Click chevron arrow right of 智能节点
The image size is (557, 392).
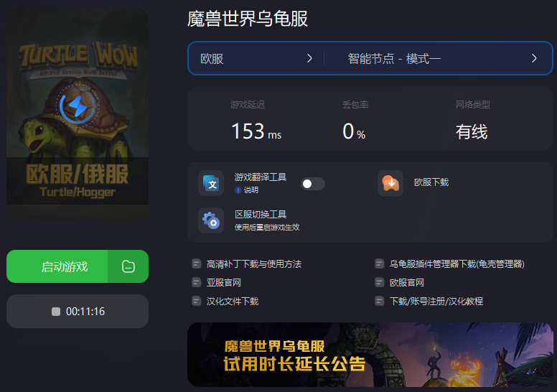[x=534, y=58]
